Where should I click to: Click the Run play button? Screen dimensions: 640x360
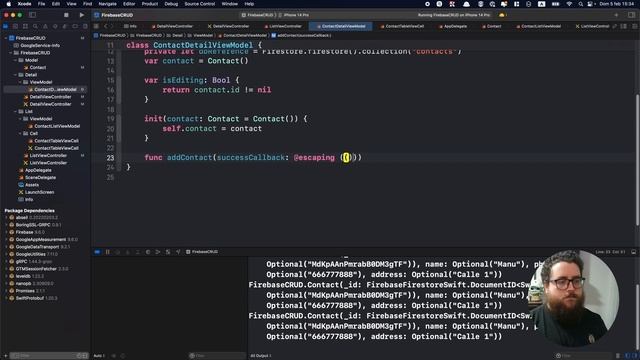click(x=82, y=15)
